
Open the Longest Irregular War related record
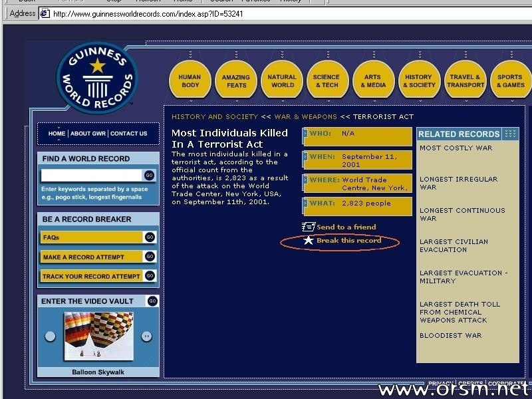point(459,184)
